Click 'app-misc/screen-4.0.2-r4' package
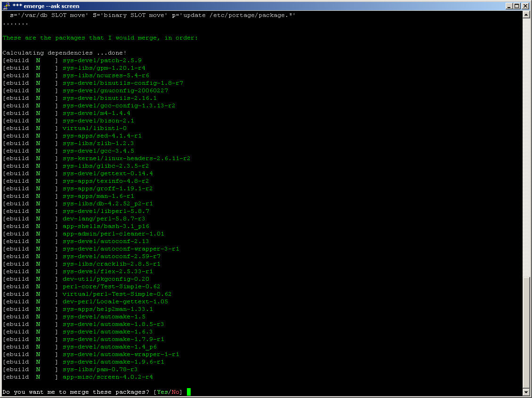Viewport: 532px width, 398px height. pos(108,377)
